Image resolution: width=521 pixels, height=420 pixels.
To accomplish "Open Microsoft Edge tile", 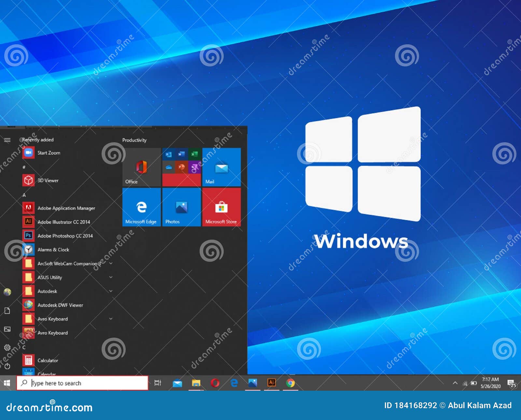I will click(x=141, y=208).
